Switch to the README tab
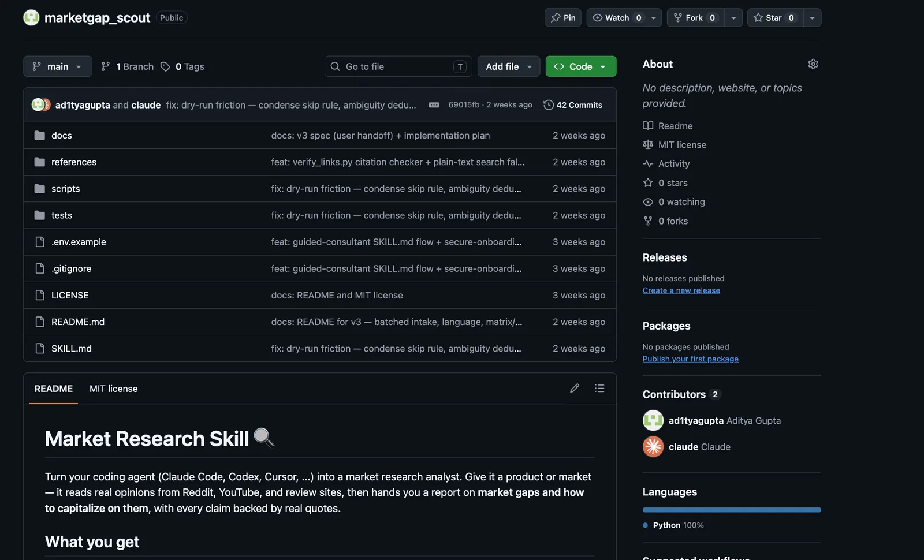The height and width of the screenshot is (560, 924). coord(54,389)
